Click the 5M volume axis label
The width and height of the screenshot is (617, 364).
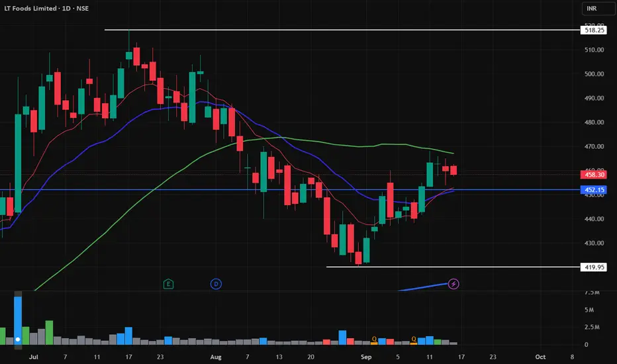589,310
